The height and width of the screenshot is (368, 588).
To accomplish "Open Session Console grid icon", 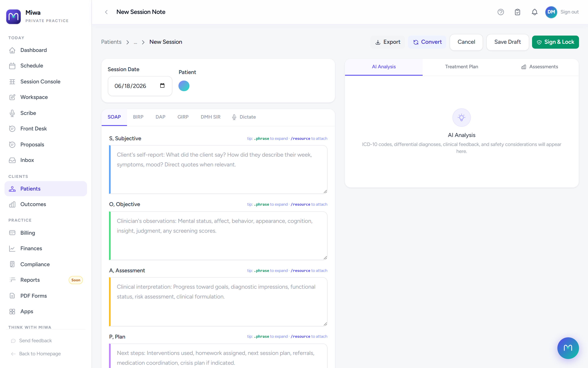I will tap(12, 82).
